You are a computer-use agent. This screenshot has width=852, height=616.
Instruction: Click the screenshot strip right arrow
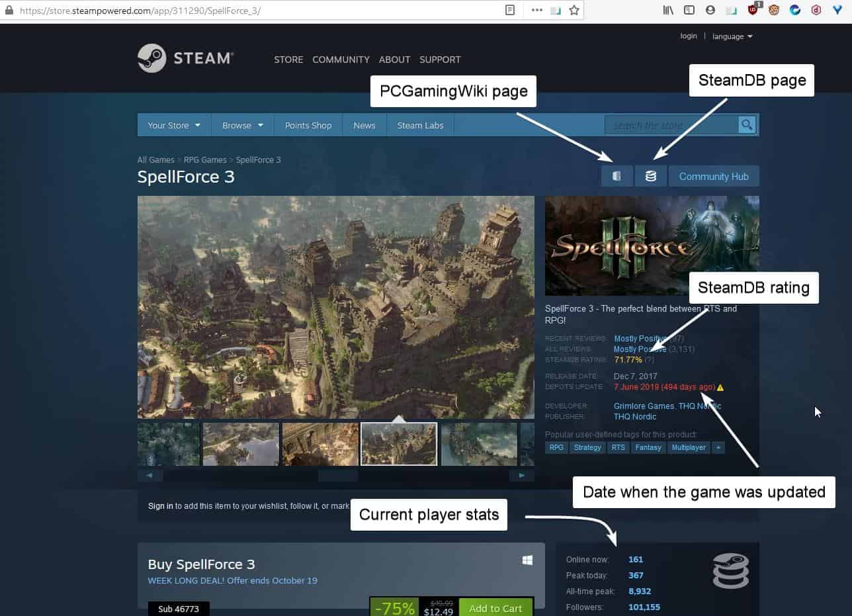click(x=522, y=475)
